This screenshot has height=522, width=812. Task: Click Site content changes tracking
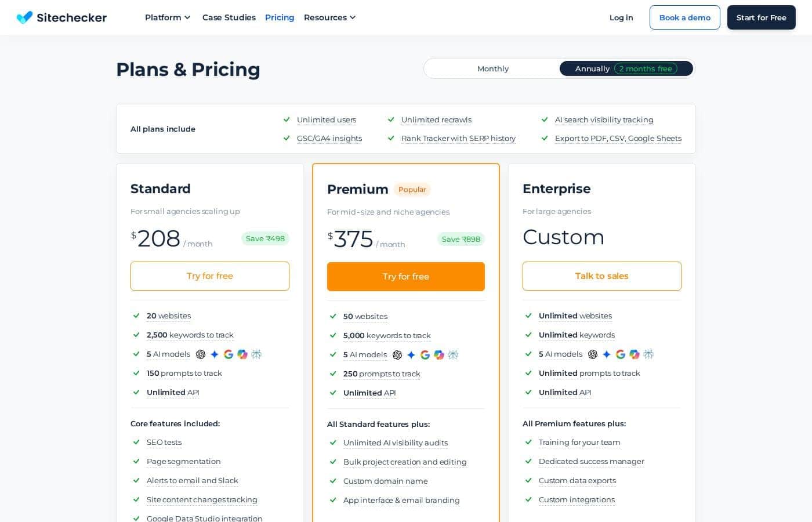202,499
